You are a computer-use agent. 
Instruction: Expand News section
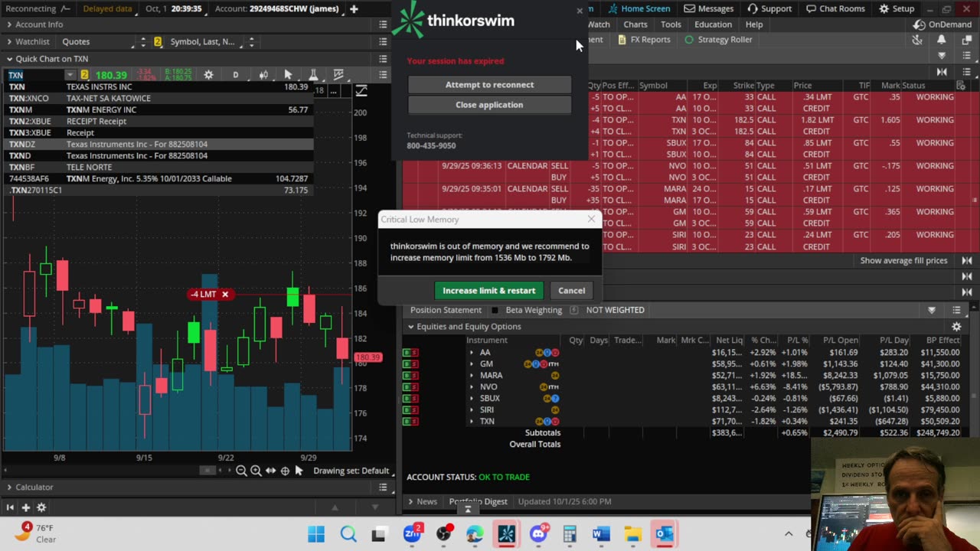pos(410,502)
